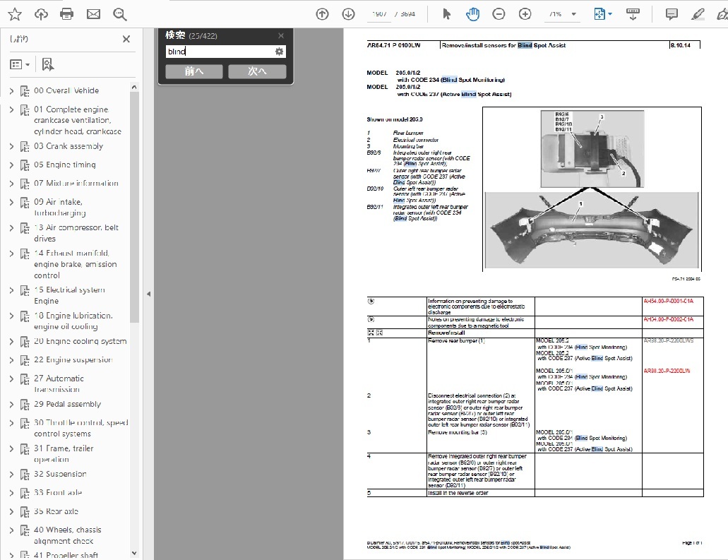Open 22 Engine suspension bookmark
The height and width of the screenshot is (560, 728).
click(x=73, y=360)
